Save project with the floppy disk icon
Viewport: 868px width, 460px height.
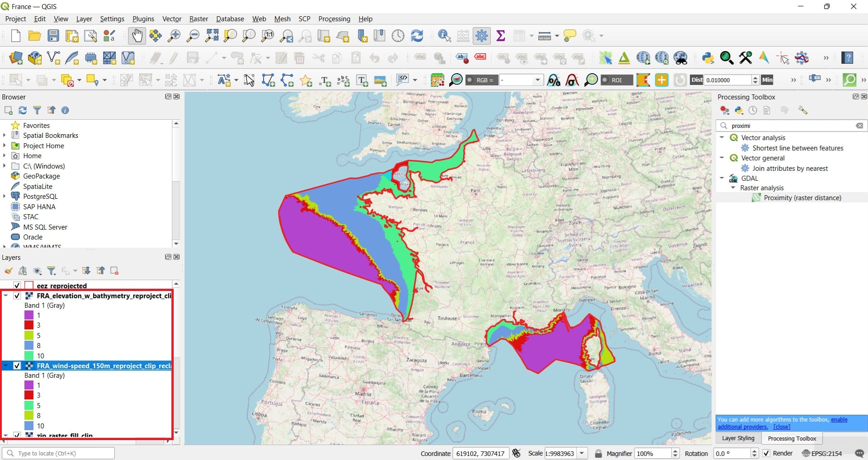pos(53,36)
